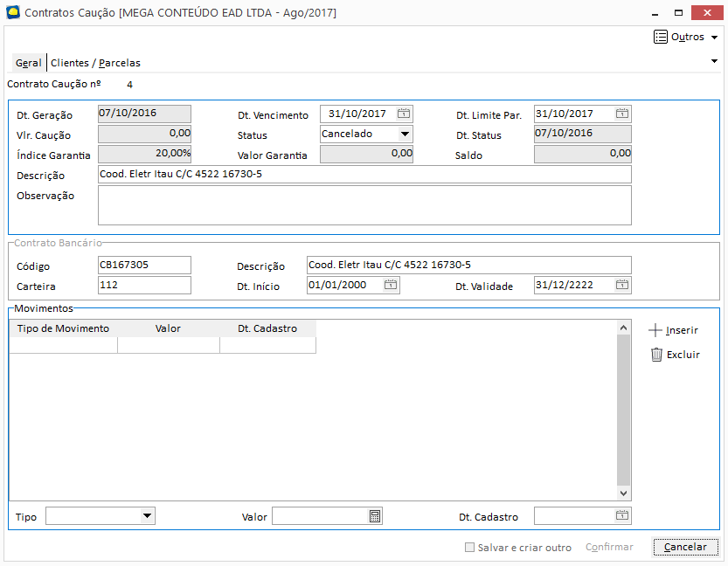Expand the Status dropdown showing Cancelado
Screen dimensions: 728x566
point(405,135)
